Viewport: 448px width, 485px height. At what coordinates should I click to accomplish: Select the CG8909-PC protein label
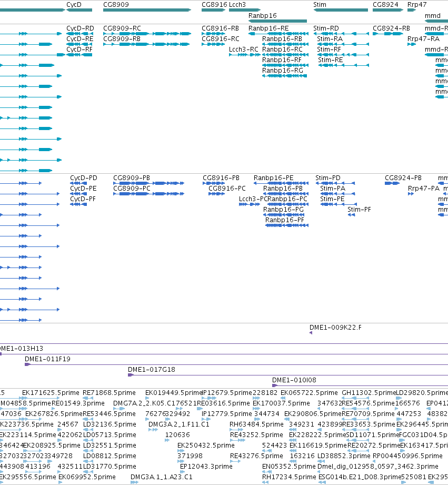tap(132, 189)
